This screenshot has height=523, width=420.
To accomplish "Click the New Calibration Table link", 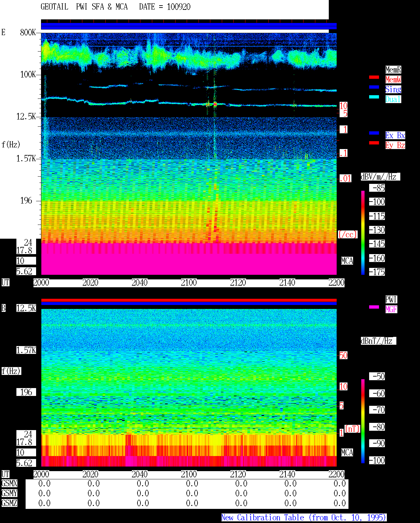I will 304,517.
